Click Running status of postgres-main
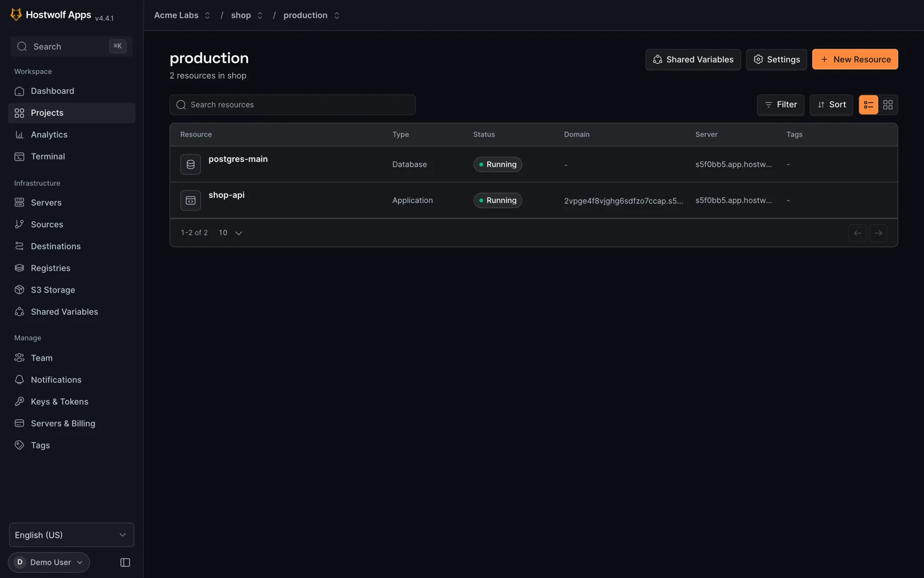The image size is (924, 578). coord(498,165)
